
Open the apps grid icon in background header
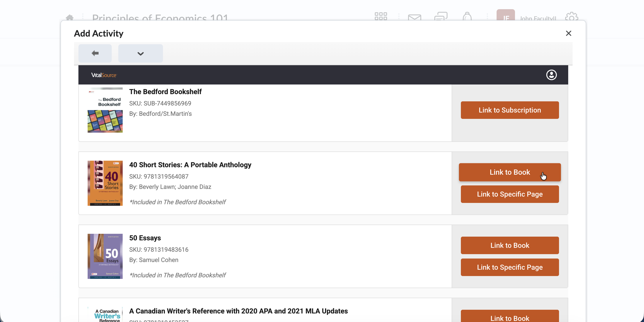381,16
